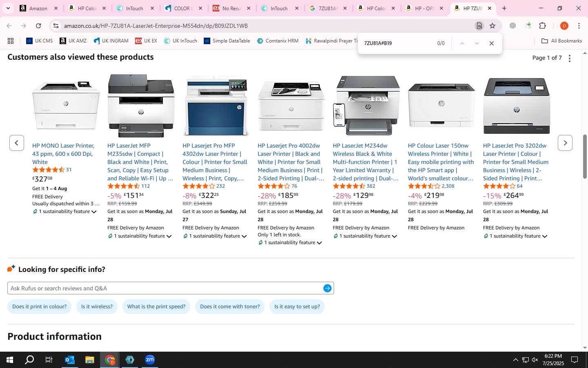Image resolution: width=588 pixels, height=368 pixels.
Task: Expand sustainability feature under LaserJet Pro 3202dw
Action: click(515, 236)
